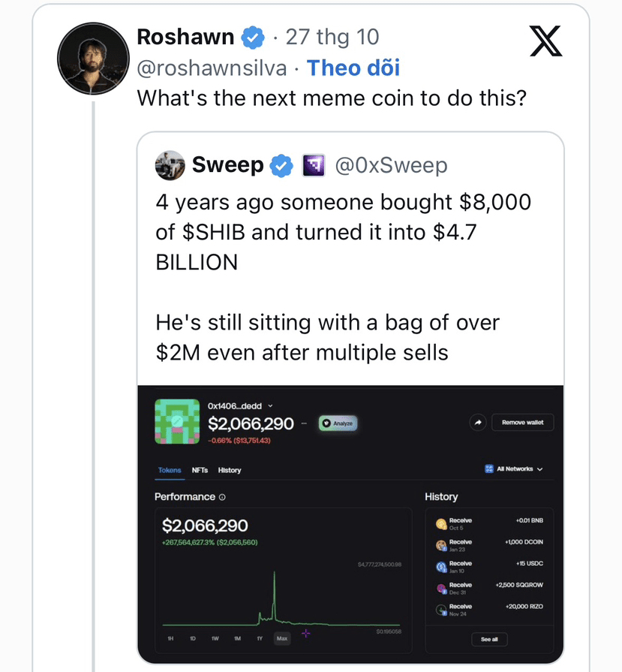Viewport: 622px width, 672px height.
Task: Click the Performance info icon
Action: point(222,497)
